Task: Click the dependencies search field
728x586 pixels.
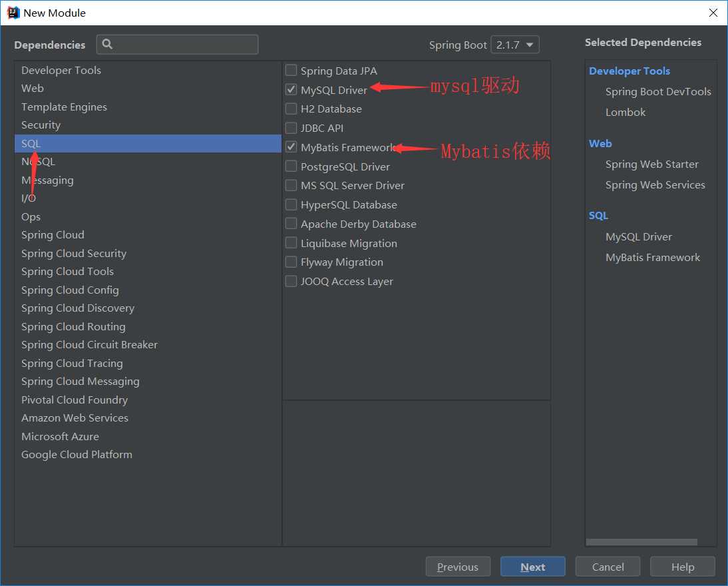Action: coord(178,45)
